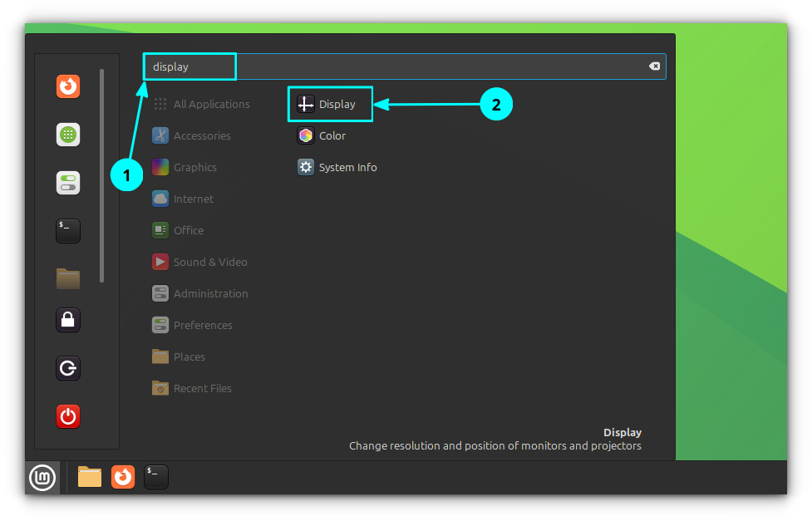Viewport: 812px width, 521px height.
Task: Open the Files folder in the sidebar
Action: 68,278
